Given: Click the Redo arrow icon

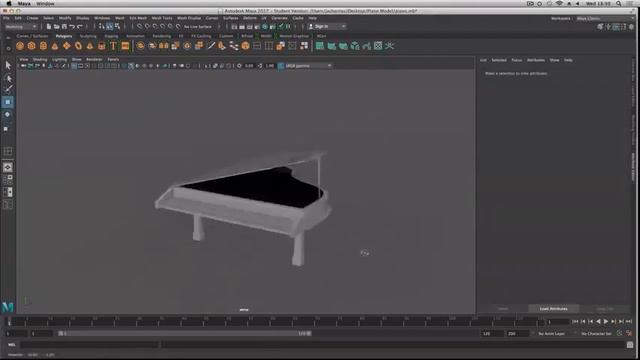Looking at the screenshot, I should (x=80, y=27).
